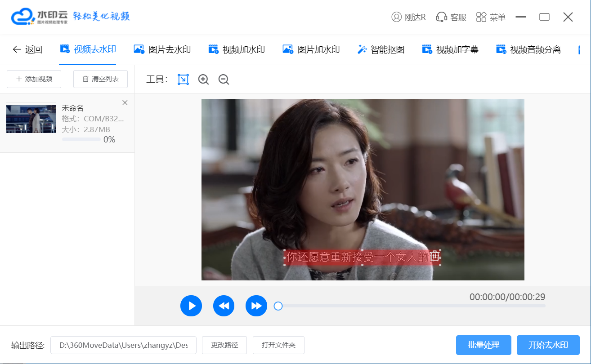Click 添加视频 button
The height and width of the screenshot is (364, 591).
[34, 79]
